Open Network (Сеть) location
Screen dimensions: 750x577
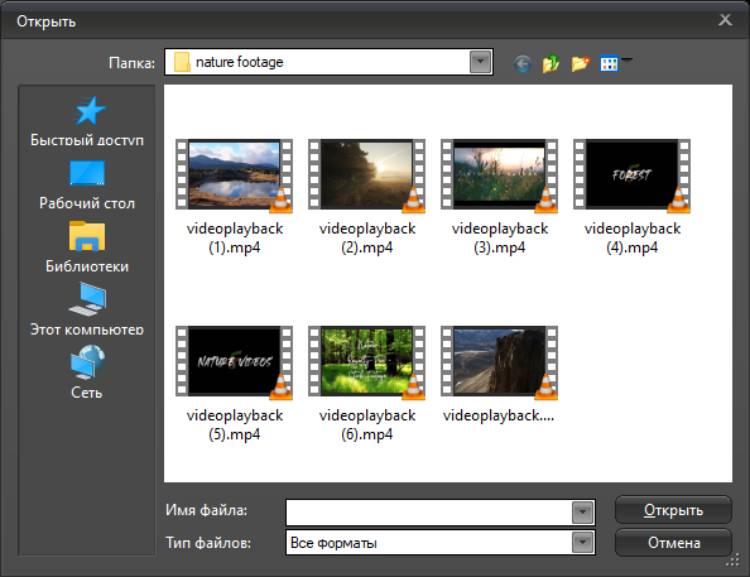tap(87, 372)
